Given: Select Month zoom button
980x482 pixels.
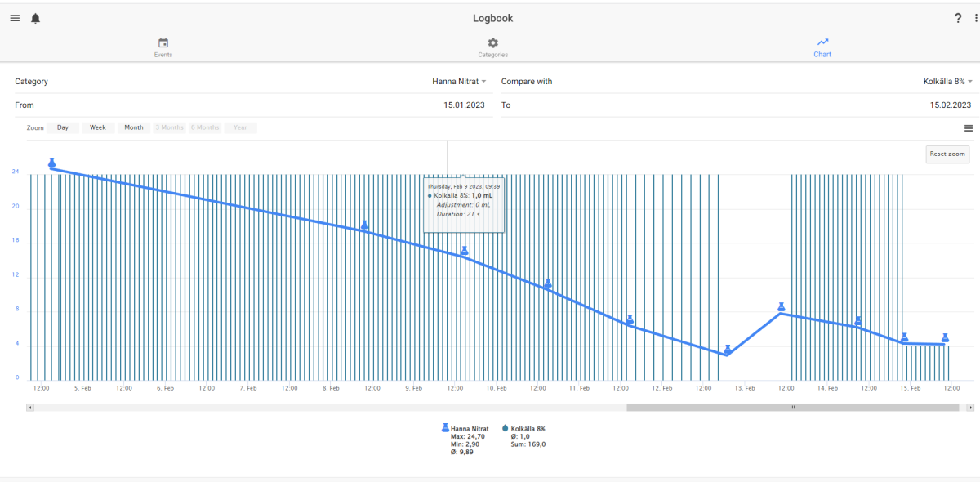Looking at the screenshot, I should point(134,127).
